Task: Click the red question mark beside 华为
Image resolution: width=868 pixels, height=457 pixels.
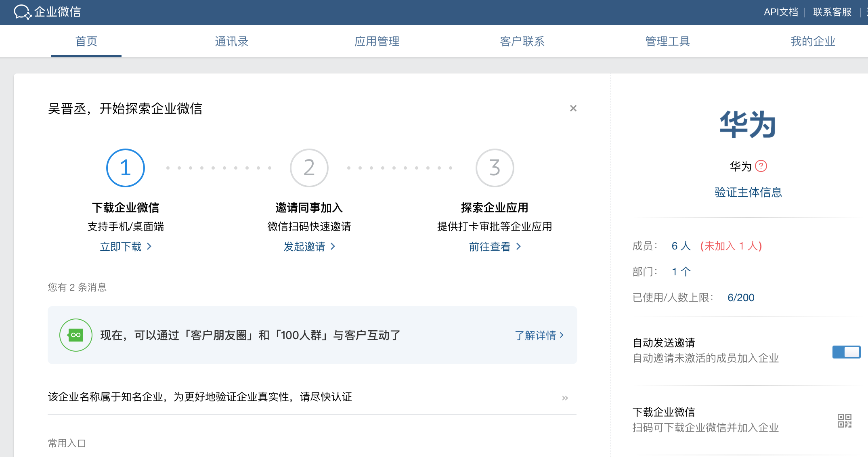Action: pyautogui.click(x=761, y=166)
